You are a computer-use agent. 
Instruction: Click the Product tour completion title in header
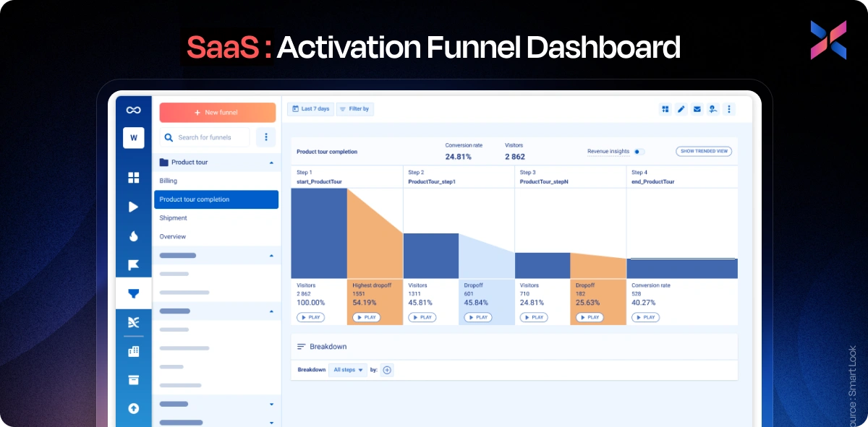coord(327,152)
